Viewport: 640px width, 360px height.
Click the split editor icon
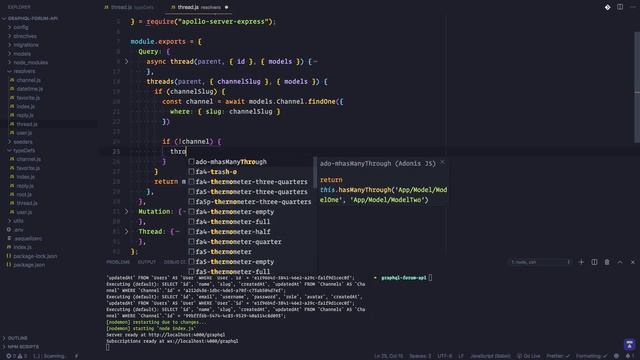pyautogui.click(x=620, y=7)
